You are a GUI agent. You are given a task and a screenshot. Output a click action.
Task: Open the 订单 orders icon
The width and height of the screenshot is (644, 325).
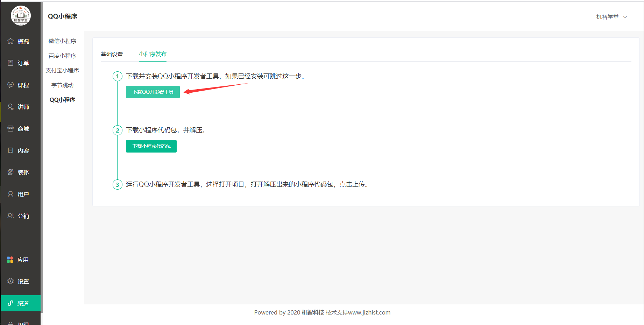click(x=10, y=63)
